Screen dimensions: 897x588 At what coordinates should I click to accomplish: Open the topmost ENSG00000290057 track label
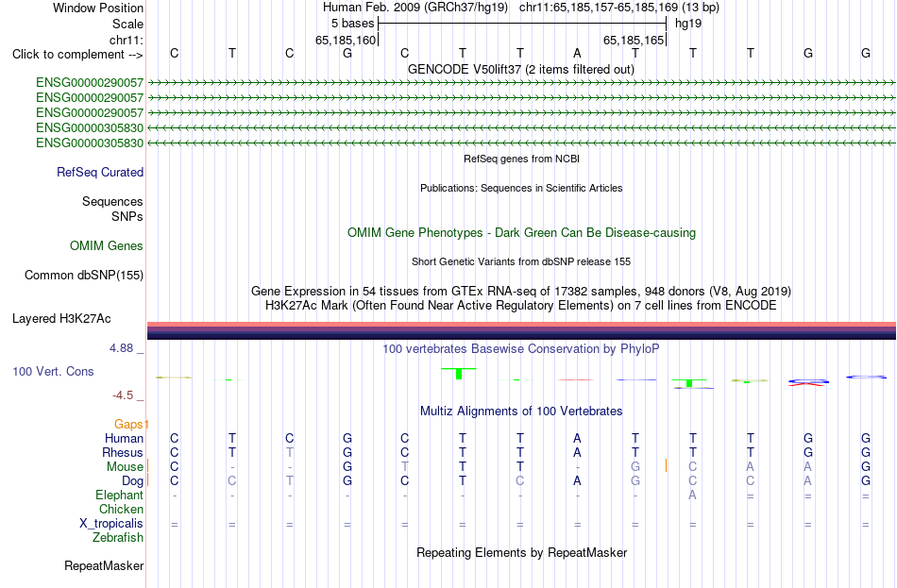click(x=90, y=82)
